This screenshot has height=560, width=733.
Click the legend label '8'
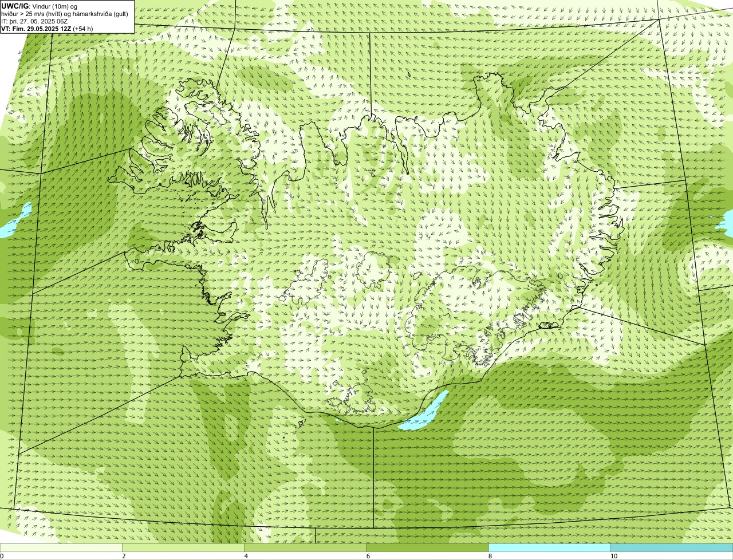tap(490, 556)
